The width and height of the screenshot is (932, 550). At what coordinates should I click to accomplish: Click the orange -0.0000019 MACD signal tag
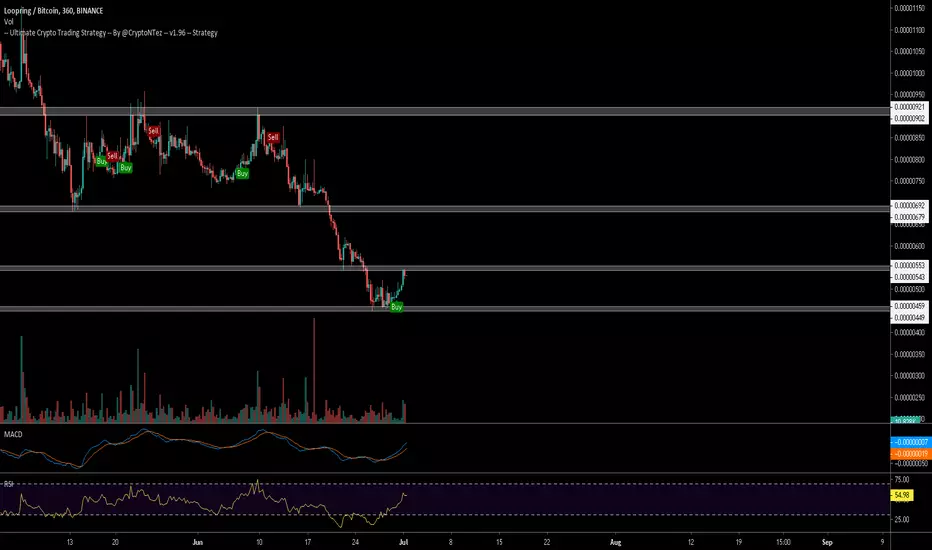(x=909, y=454)
